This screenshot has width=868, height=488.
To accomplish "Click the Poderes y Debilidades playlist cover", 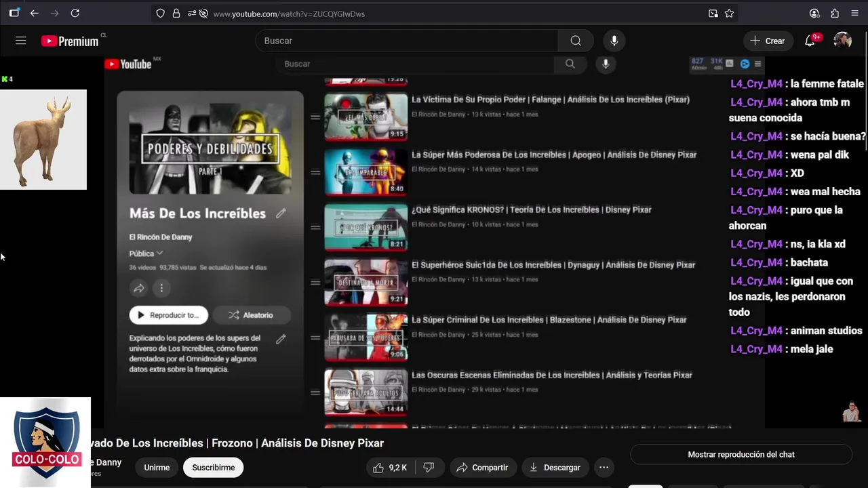I will [210, 148].
